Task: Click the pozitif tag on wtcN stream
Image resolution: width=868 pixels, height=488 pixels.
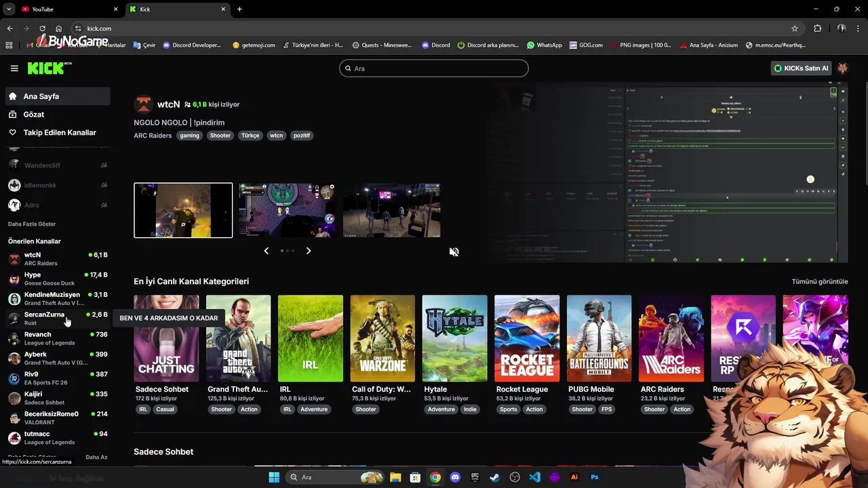Action: pyautogui.click(x=302, y=136)
